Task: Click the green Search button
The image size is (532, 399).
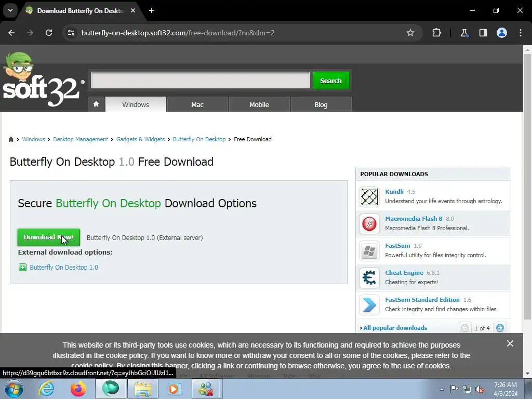Action: tap(331, 81)
